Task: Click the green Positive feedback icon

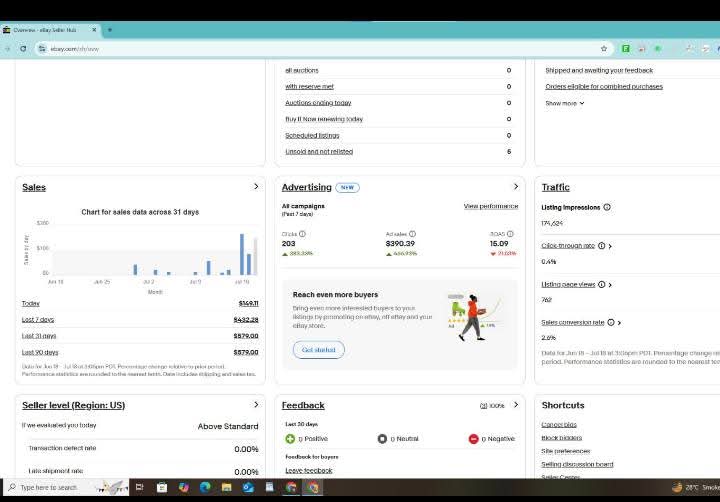Action: (x=290, y=439)
